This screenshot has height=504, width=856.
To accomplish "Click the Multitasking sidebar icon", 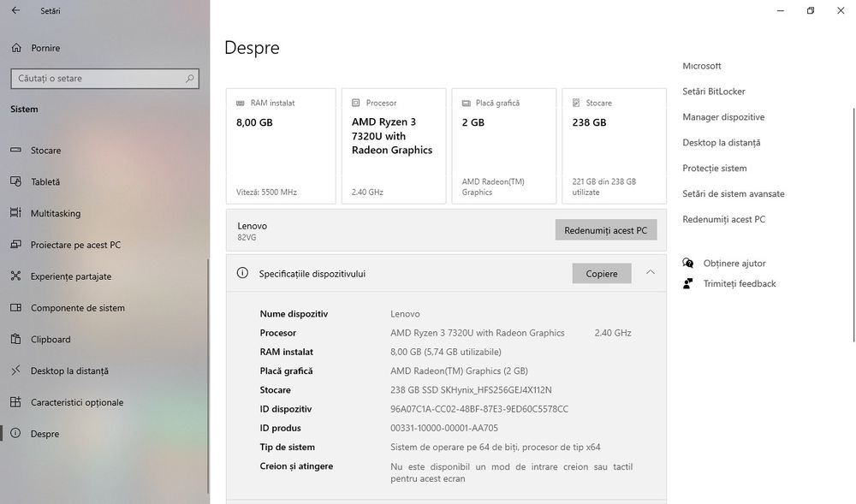I will (15, 213).
